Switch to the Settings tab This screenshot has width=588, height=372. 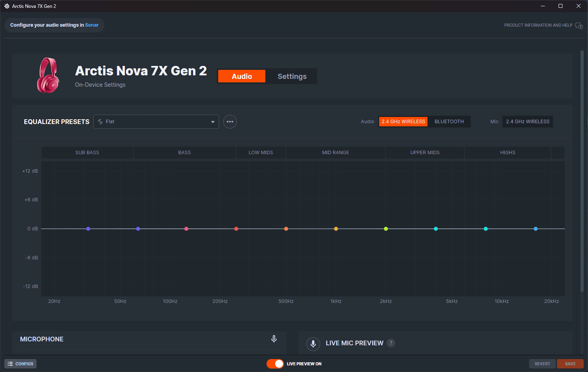coord(292,76)
